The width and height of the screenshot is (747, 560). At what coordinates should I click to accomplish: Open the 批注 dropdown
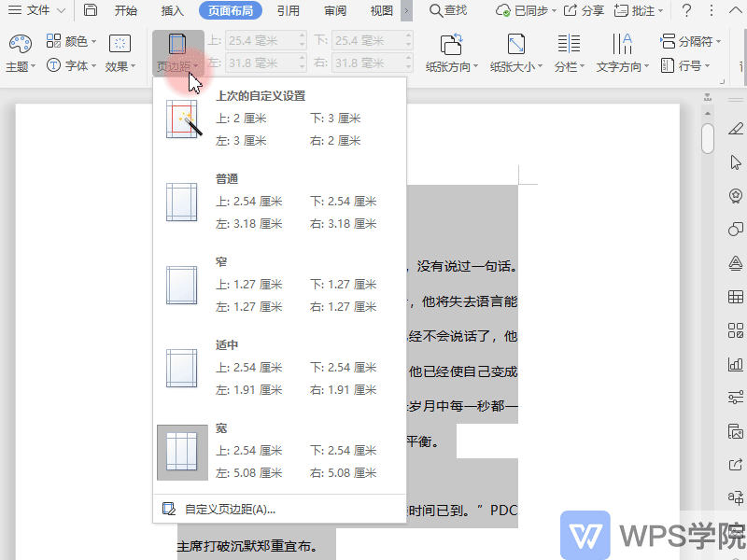(x=639, y=10)
